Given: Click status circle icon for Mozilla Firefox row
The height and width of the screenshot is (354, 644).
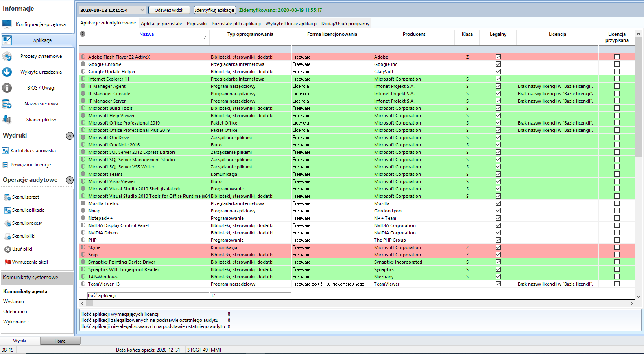Looking at the screenshot, I should click(83, 203).
